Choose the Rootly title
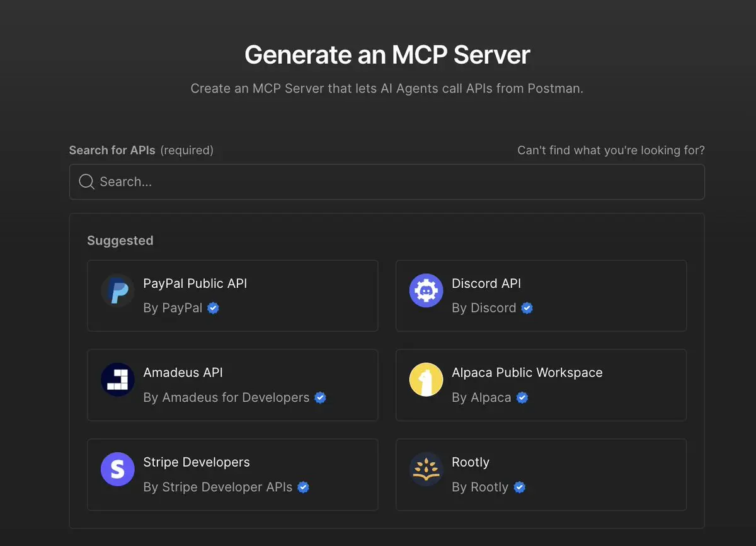This screenshot has width=756, height=546. click(471, 462)
